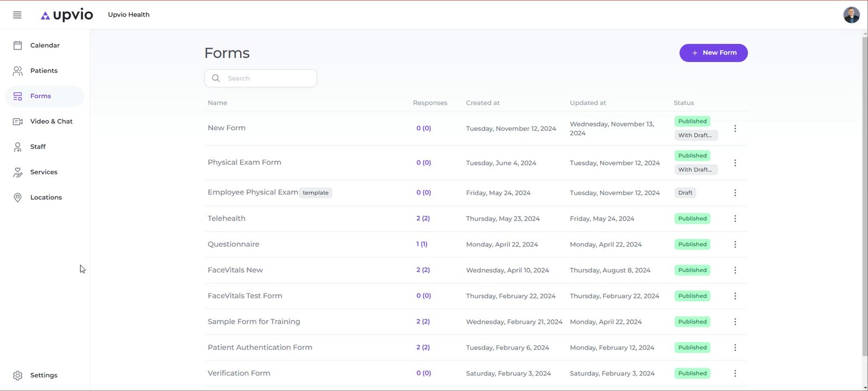Screen dimensions: 868x391
Task: Open the Services sidebar icon
Action: (17, 172)
